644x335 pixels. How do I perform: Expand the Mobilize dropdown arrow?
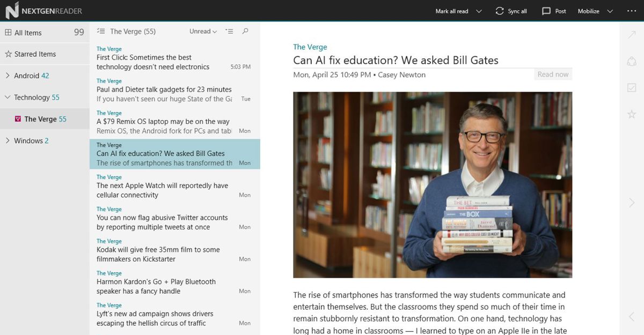point(610,11)
